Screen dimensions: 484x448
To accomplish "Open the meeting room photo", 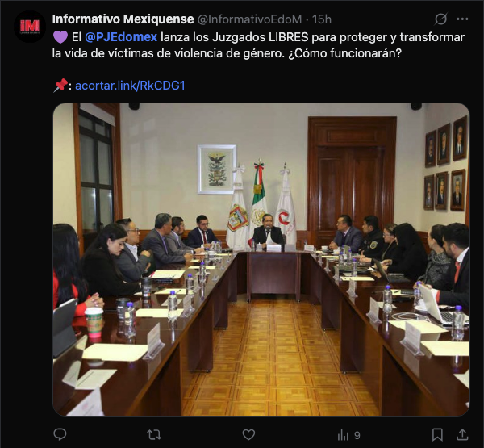I will [261, 260].
